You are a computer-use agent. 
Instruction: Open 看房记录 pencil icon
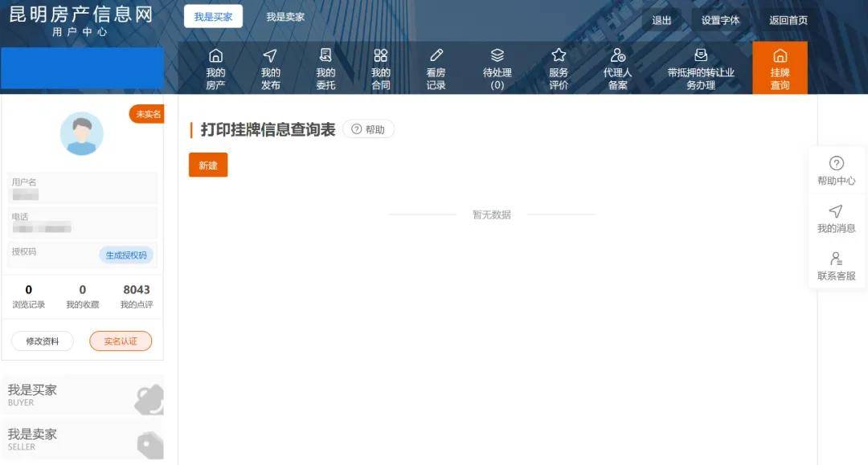pyautogui.click(x=436, y=55)
